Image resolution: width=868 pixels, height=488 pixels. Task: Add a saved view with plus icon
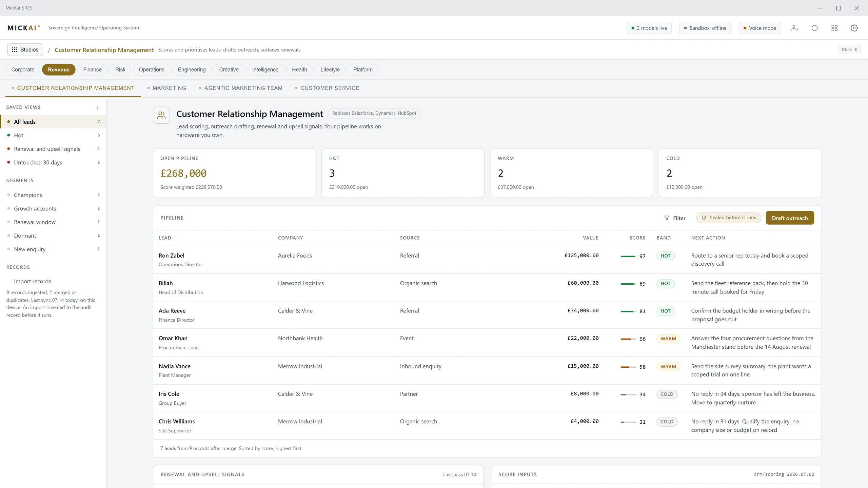point(98,108)
